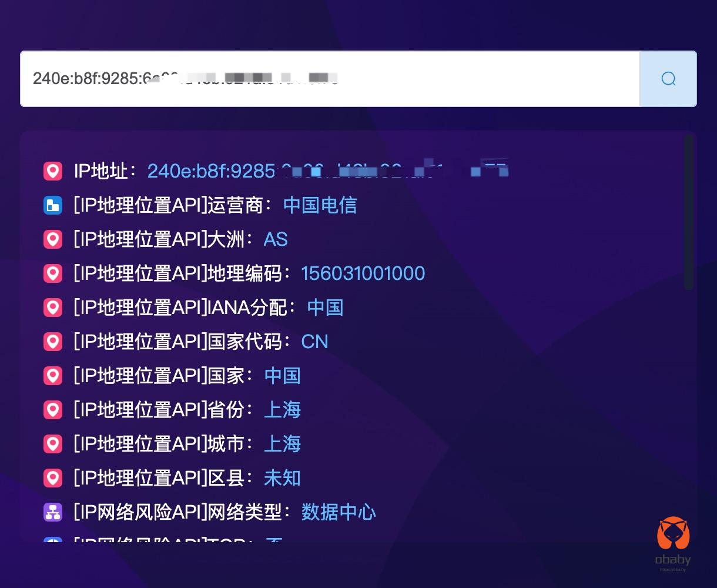
Task: Click the pin icon beside 国家代码 row
Action: [x=53, y=342]
